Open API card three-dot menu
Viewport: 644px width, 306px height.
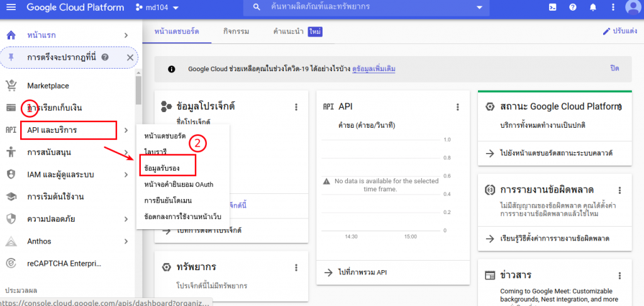point(458,107)
